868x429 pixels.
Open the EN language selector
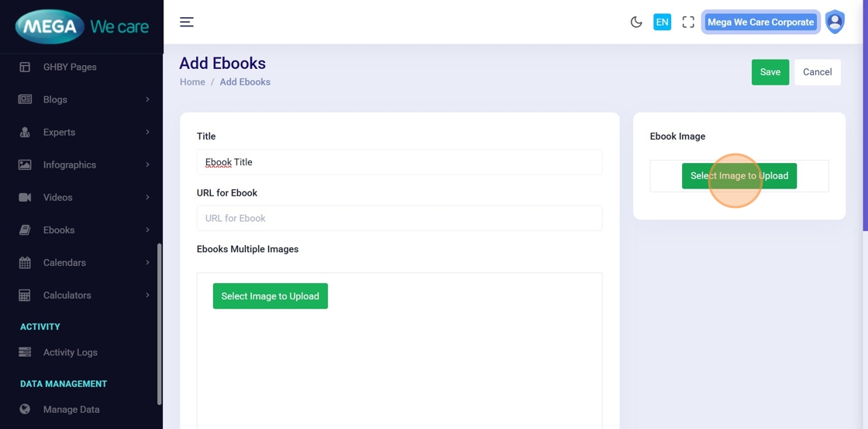tap(662, 22)
